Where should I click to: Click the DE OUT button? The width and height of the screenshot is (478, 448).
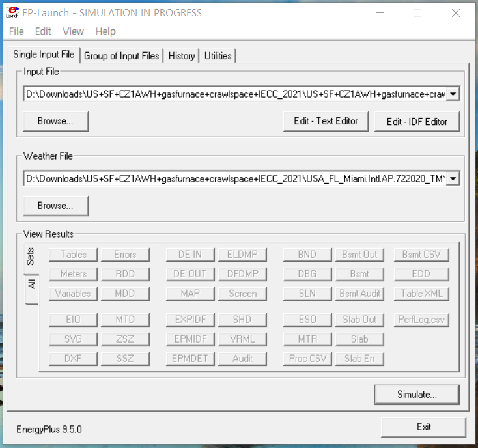(190, 274)
